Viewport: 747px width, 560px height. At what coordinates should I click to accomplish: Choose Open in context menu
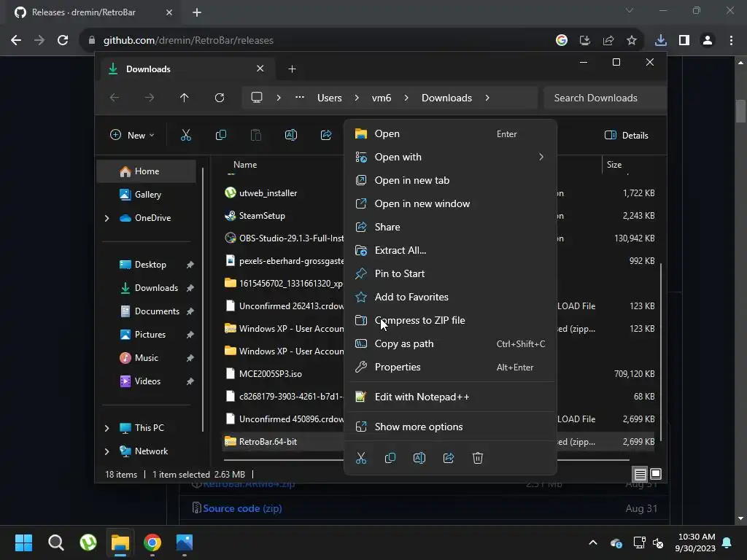(450, 134)
